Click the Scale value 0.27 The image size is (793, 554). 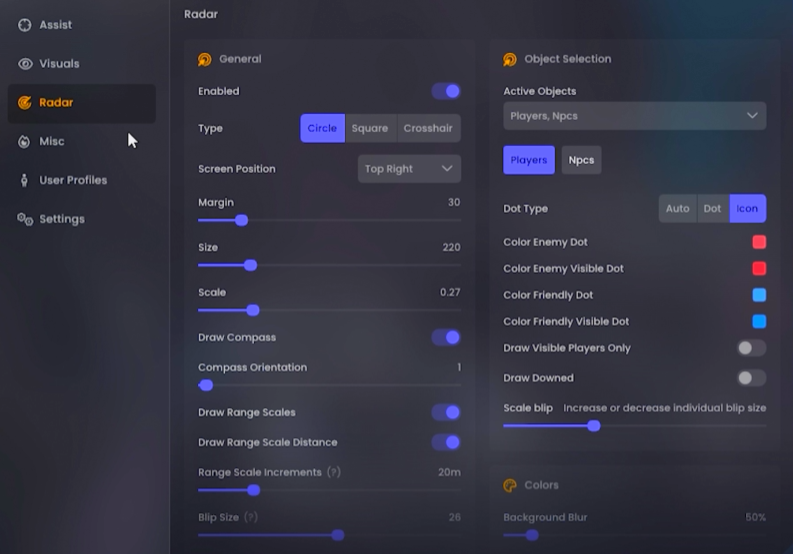pos(450,292)
